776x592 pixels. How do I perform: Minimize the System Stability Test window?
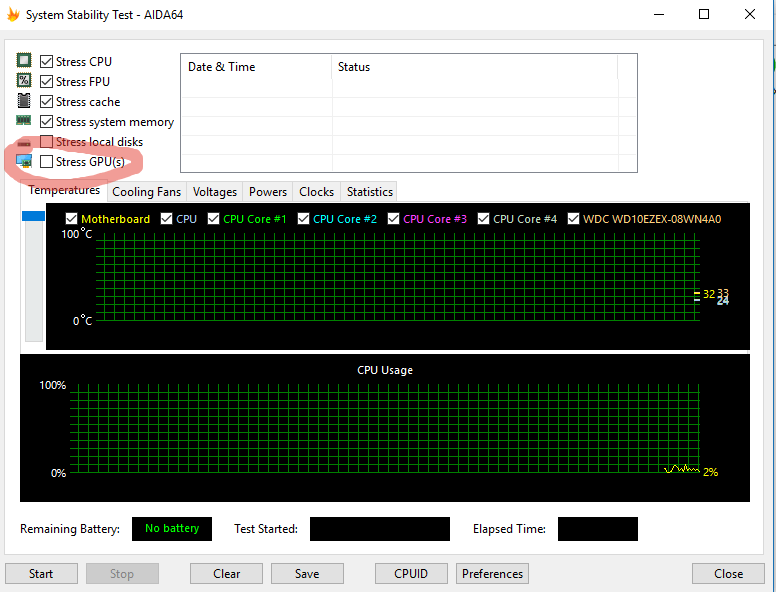[x=659, y=14]
